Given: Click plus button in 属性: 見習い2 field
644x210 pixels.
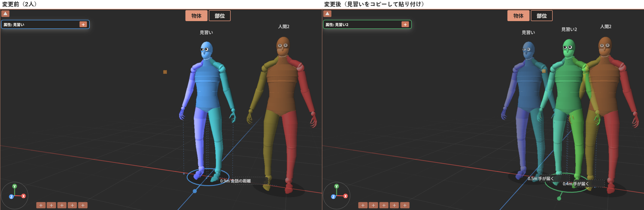Looking at the screenshot, I should (405, 25).
